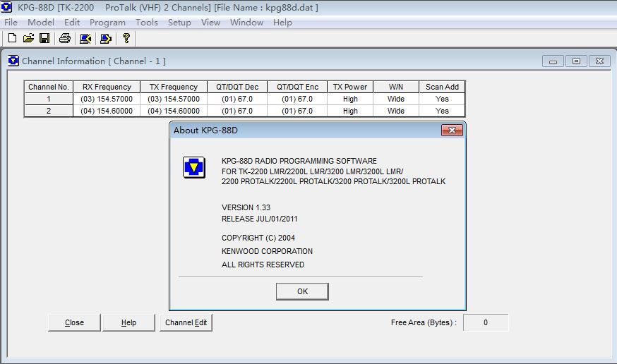
Task: Click Wide cell for channel 2
Action: tap(396, 111)
